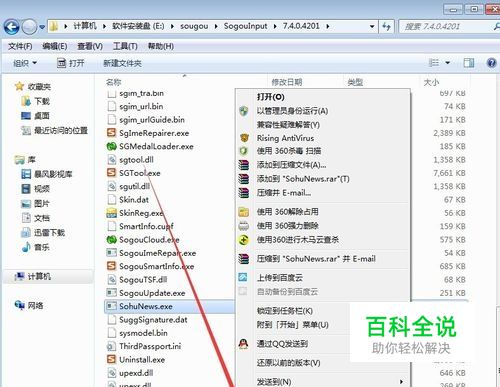Open the 帮助(H) menu
The width and height of the screenshot is (500, 387).
coord(161,46)
